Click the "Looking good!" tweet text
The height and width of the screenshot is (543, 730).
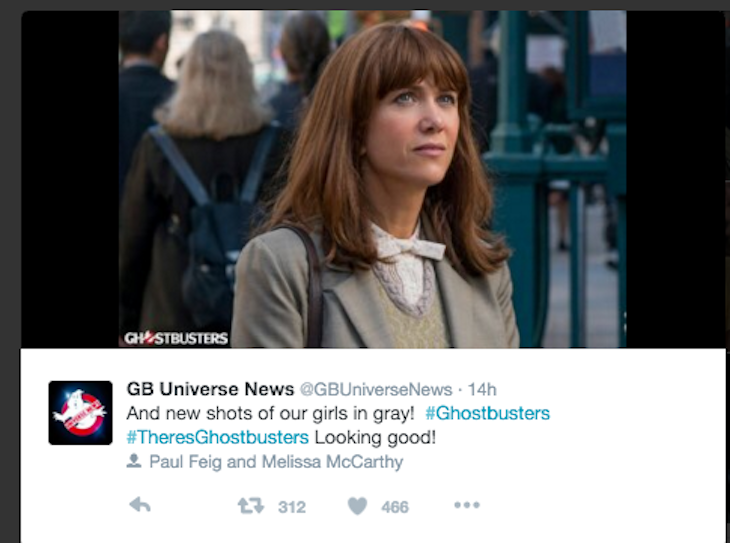click(375, 437)
